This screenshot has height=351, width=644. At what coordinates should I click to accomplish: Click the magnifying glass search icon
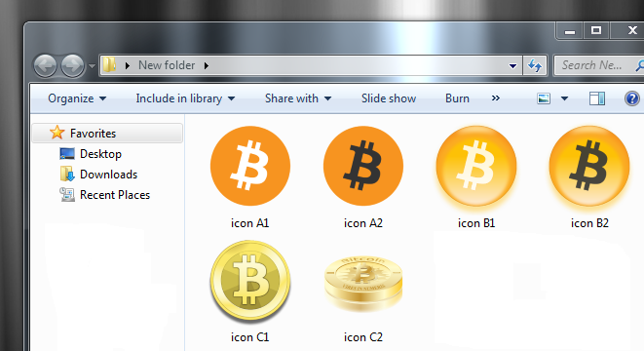coord(639,65)
